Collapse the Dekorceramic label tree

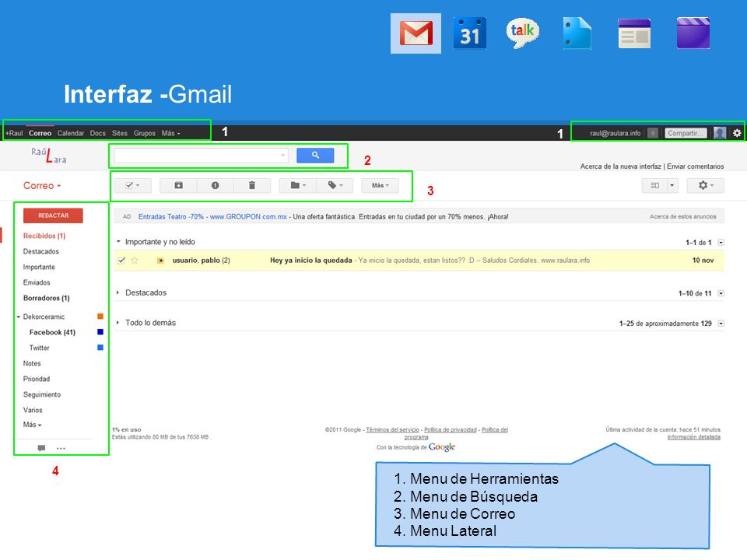click(19, 317)
